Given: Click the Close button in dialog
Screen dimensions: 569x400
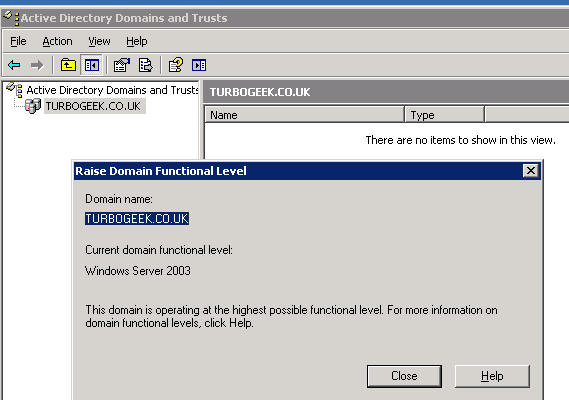Looking at the screenshot, I should (404, 376).
